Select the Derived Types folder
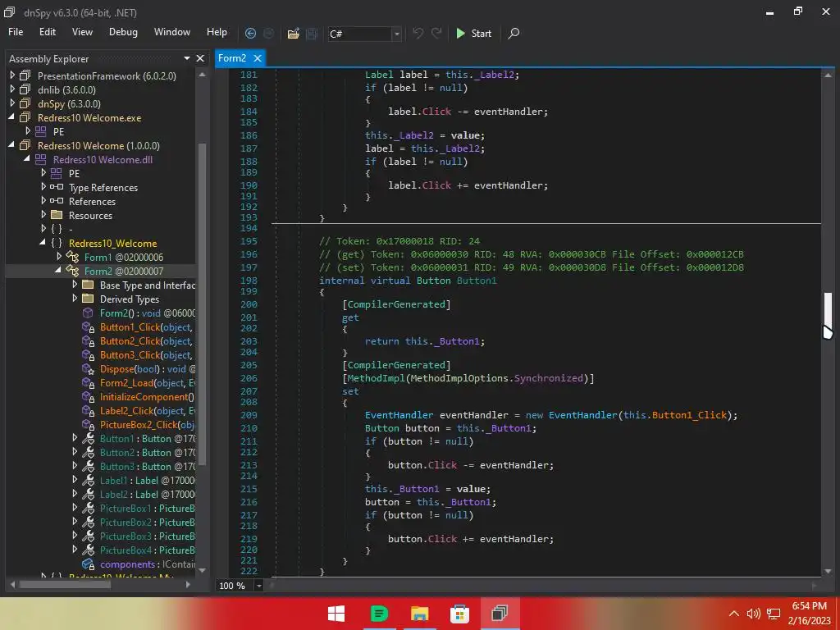Image resolution: width=840 pixels, height=630 pixels. [129, 299]
